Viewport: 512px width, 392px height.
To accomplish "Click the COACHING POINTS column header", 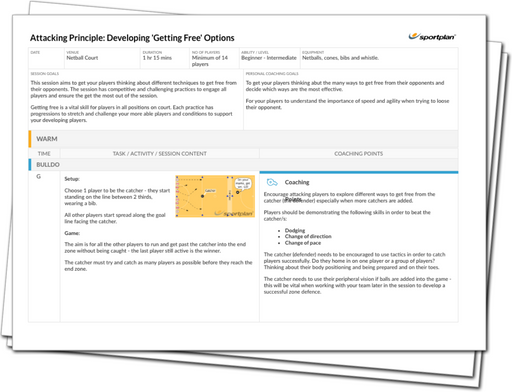I will [359, 154].
